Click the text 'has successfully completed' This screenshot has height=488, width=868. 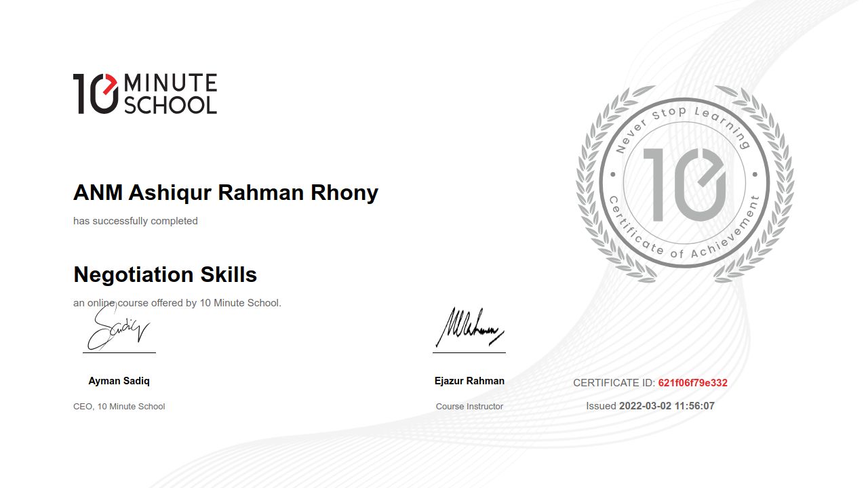coord(136,221)
